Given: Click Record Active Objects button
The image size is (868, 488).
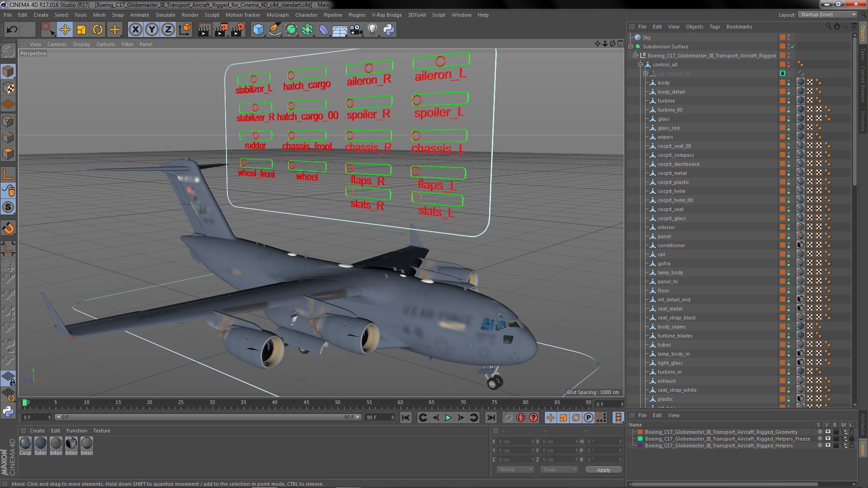Looking at the screenshot, I should tap(508, 418).
